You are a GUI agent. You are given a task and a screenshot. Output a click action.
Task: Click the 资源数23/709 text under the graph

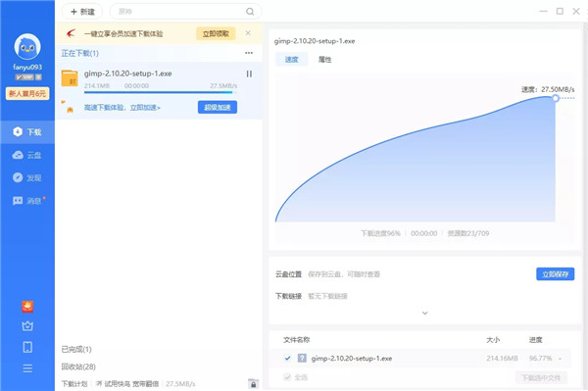pos(468,233)
